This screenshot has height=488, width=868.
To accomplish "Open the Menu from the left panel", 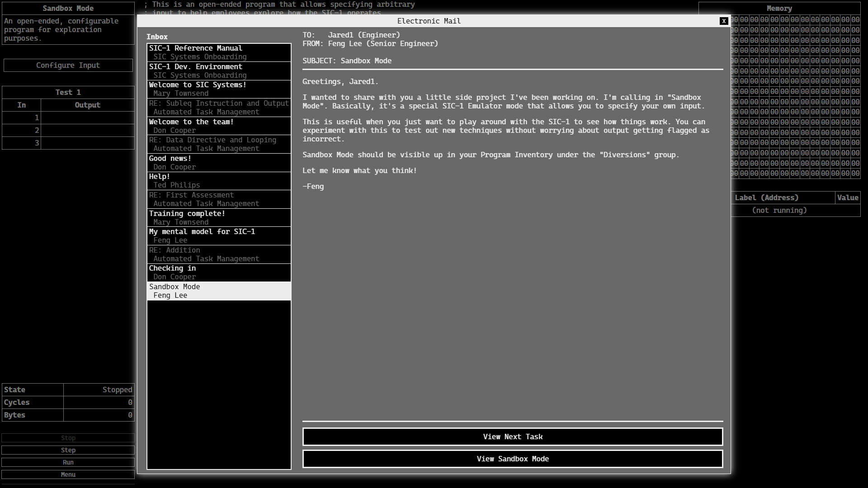I will [68, 474].
